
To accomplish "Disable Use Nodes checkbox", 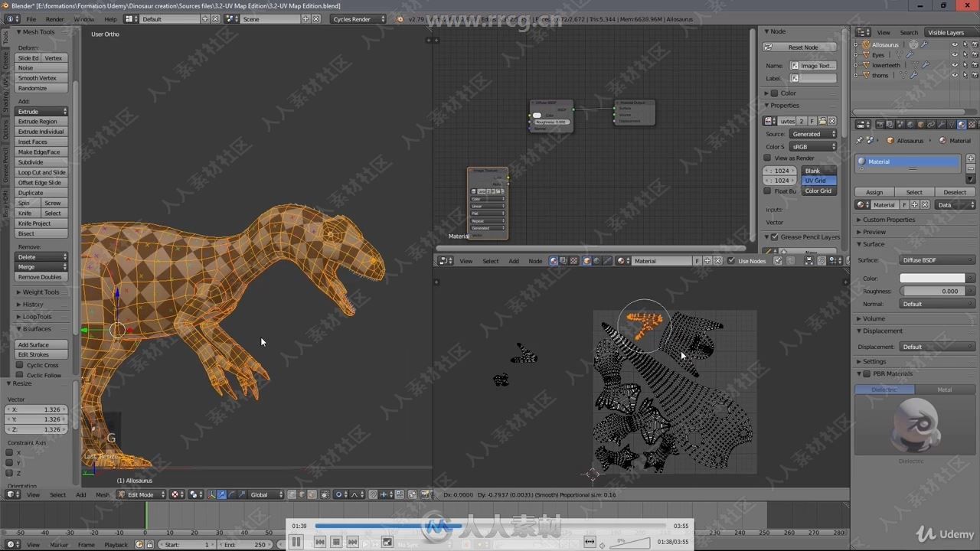I will tap(730, 261).
